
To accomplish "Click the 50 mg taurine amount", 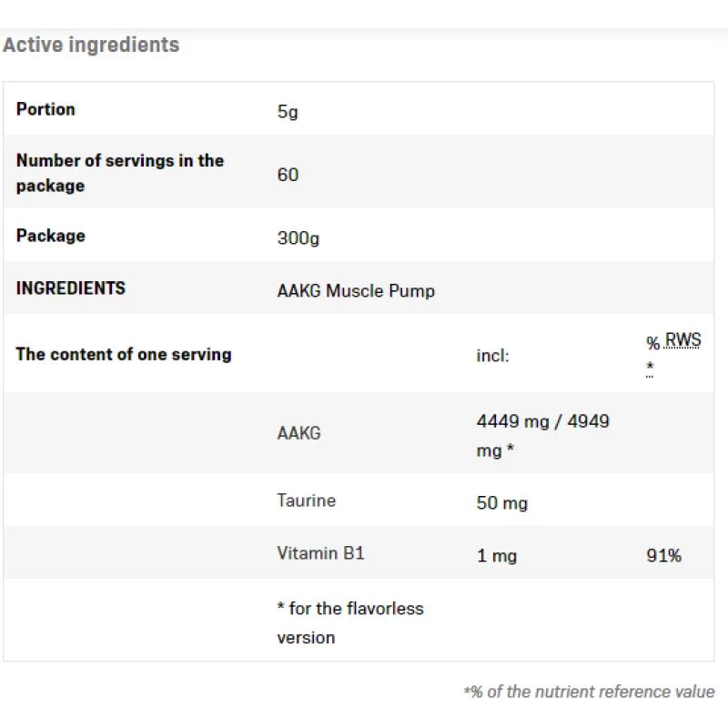I will pos(501,503).
